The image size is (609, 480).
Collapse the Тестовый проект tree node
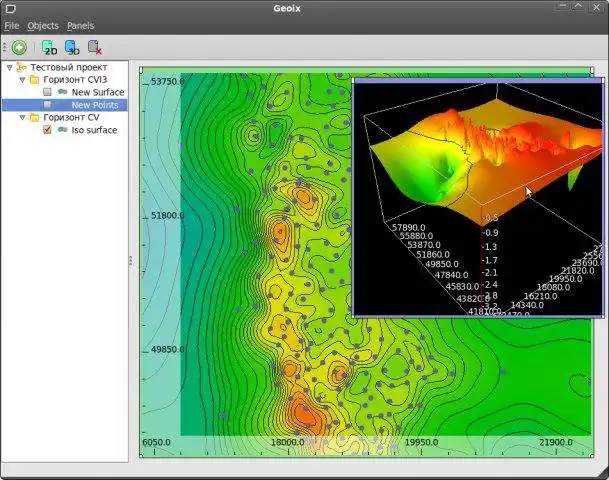(9, 67)
